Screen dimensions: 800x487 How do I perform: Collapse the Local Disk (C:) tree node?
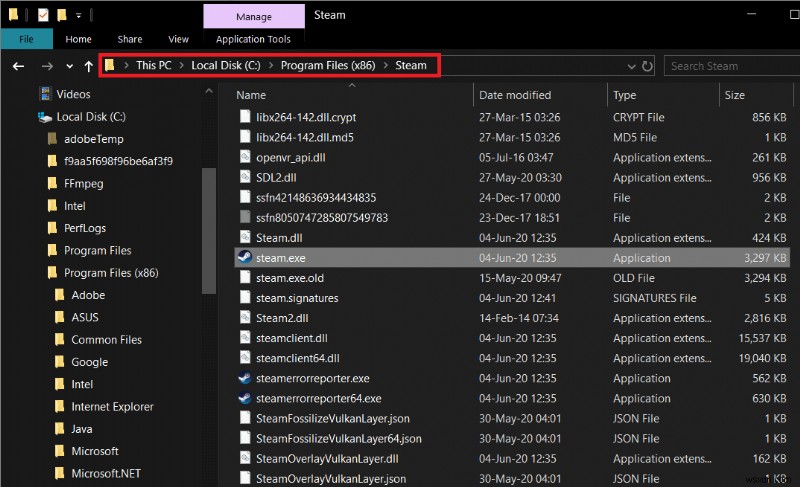click(x=27, y=117)
